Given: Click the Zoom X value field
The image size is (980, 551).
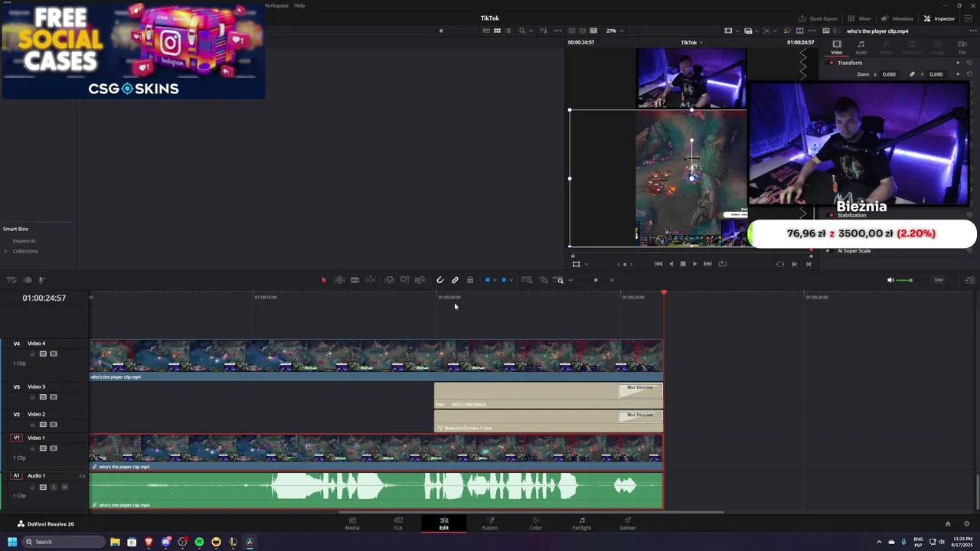Looking at the screenshot, I should [889, 74].
